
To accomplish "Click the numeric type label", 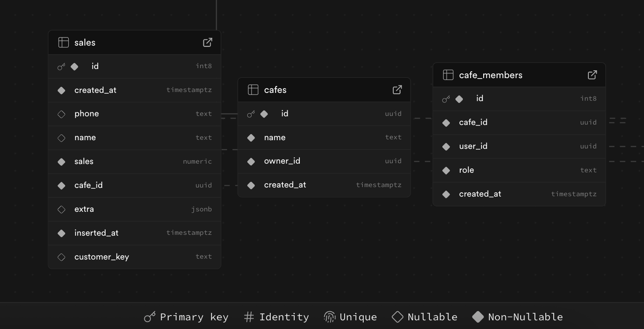I will 197,161.
